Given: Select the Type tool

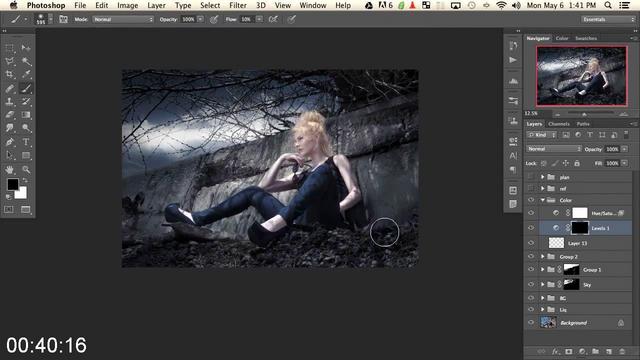Looking at the screenshot, I should click(26, 142).
